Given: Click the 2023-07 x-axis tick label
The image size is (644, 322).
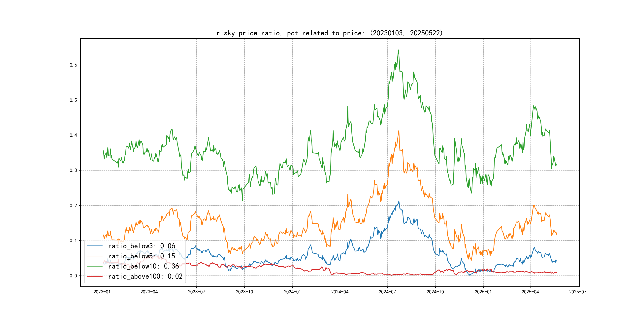Looking at the screenshot, I should click(x=197, y=292).
